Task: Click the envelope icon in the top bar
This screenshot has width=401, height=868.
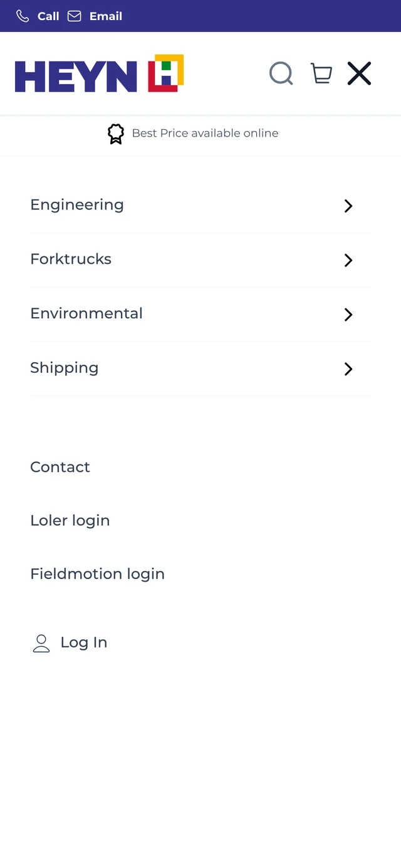Action: [x=75, y=16]
